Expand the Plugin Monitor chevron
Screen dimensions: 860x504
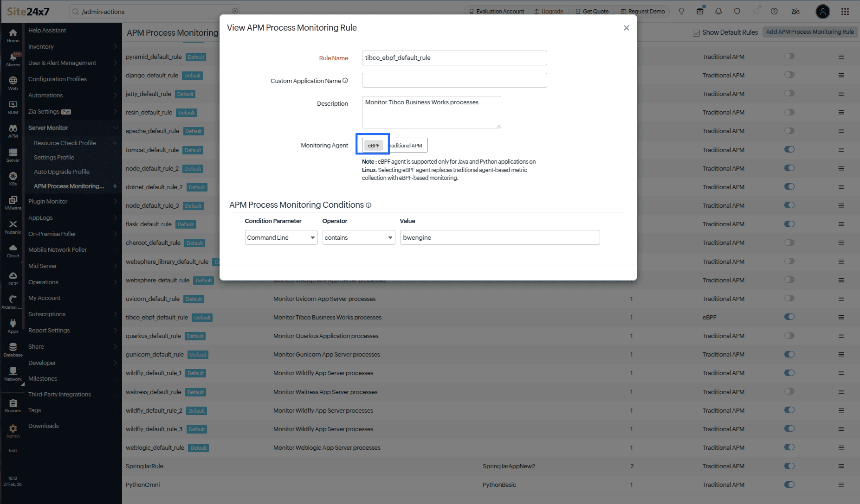click(x=115, y=201)
